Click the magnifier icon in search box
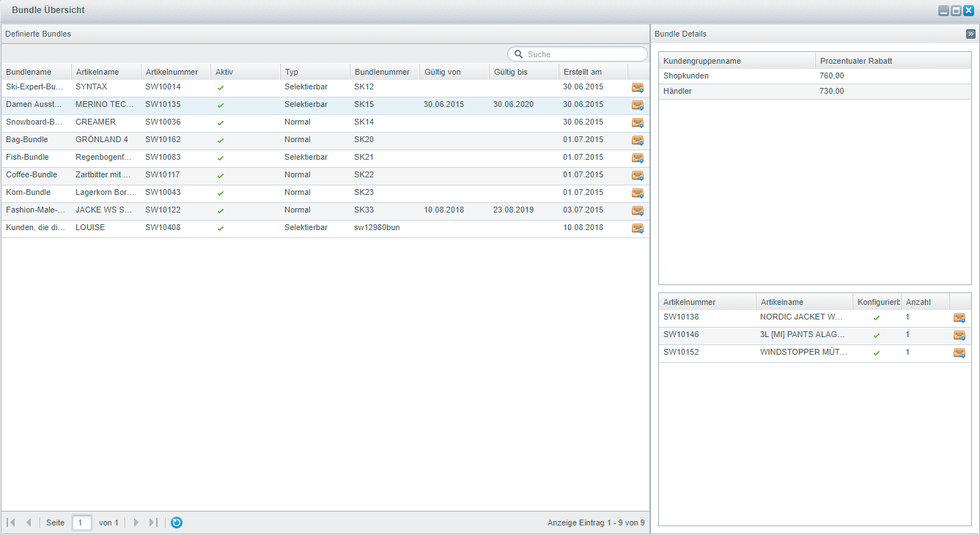 coord(518,54)
